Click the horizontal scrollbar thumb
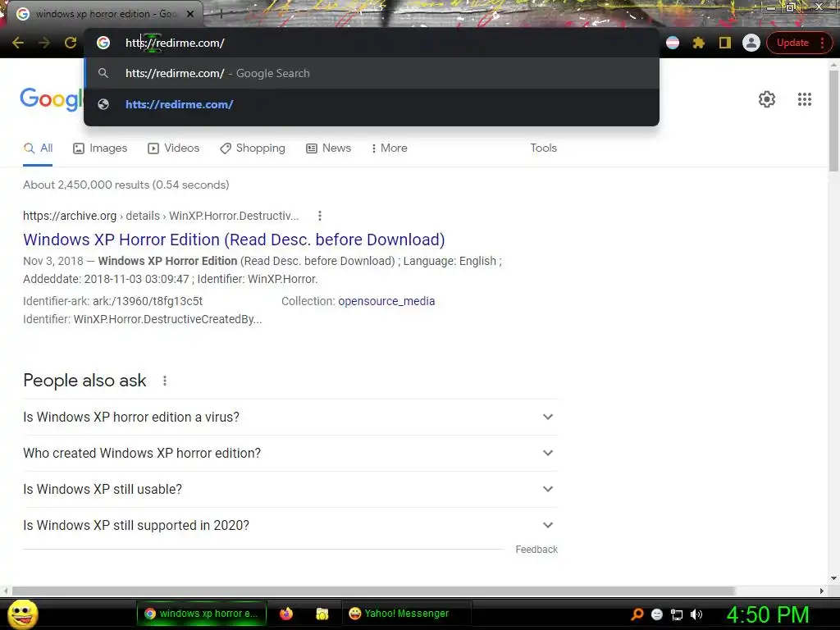 tap(373, 591)
